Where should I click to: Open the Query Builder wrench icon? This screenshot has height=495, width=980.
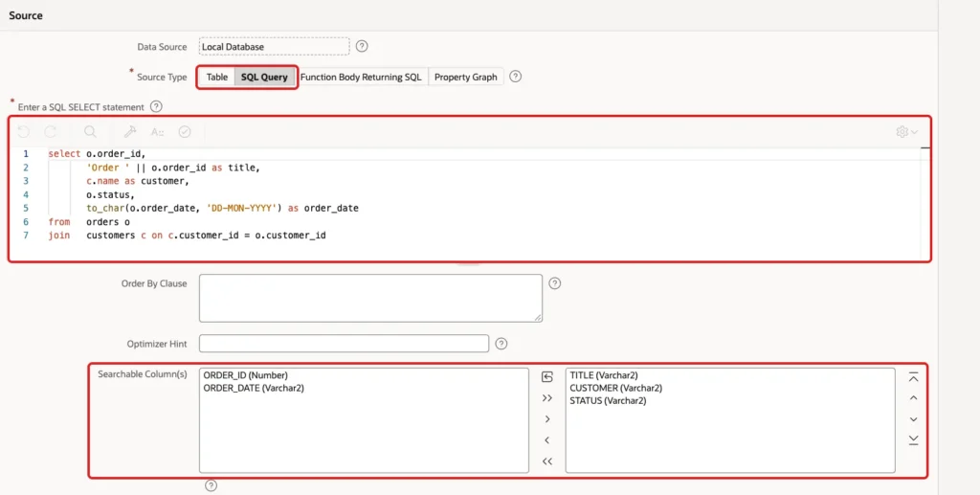coord(130,132)
